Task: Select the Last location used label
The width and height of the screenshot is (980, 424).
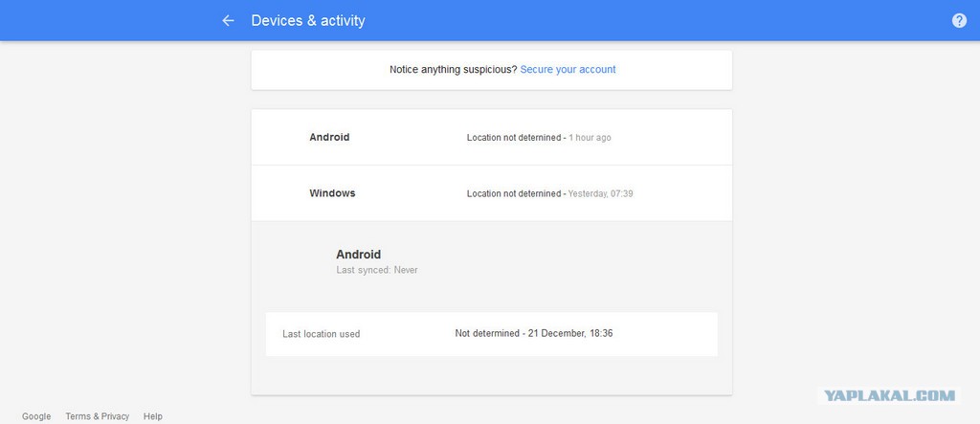Action: pyautogui.click(x=322, y=334)
